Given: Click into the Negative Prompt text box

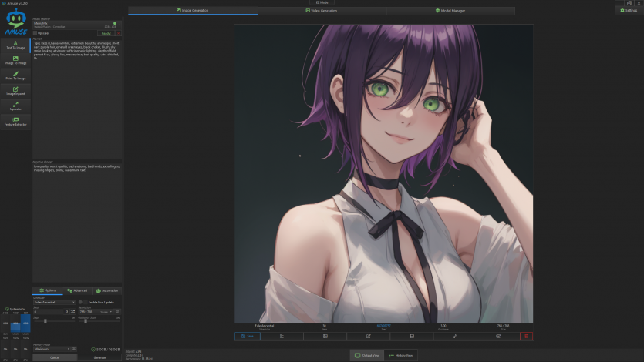Looking at the screenshot, I should pyautogui.click(x=77, y=216).
